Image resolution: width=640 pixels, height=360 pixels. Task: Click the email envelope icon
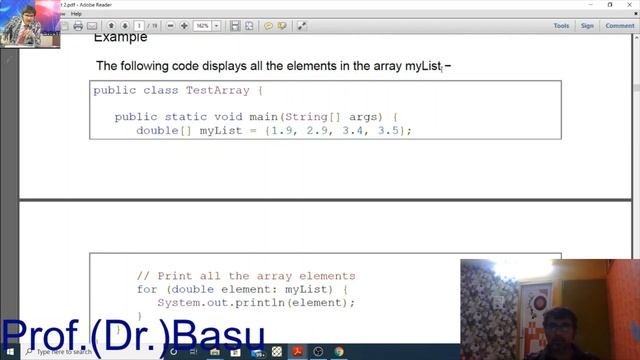[92, 26]
